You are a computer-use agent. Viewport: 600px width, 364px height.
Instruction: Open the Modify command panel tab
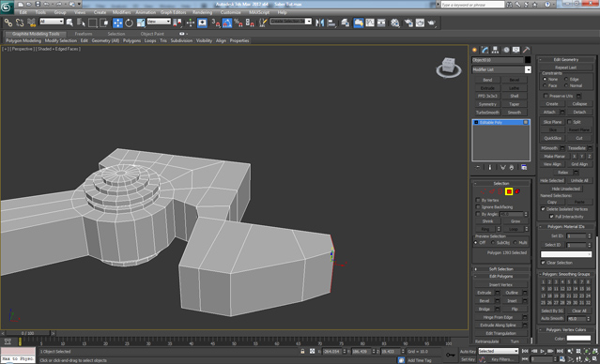[485, 50]
